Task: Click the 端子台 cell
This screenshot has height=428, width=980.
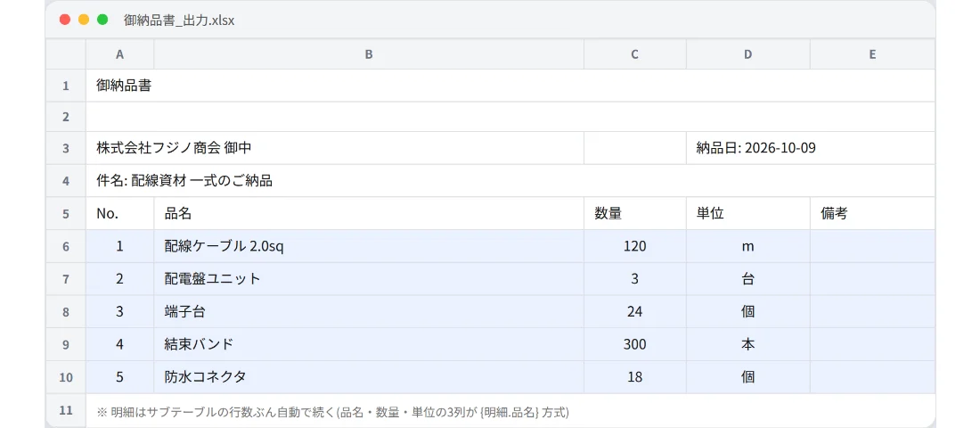Action: click(369, 311)
